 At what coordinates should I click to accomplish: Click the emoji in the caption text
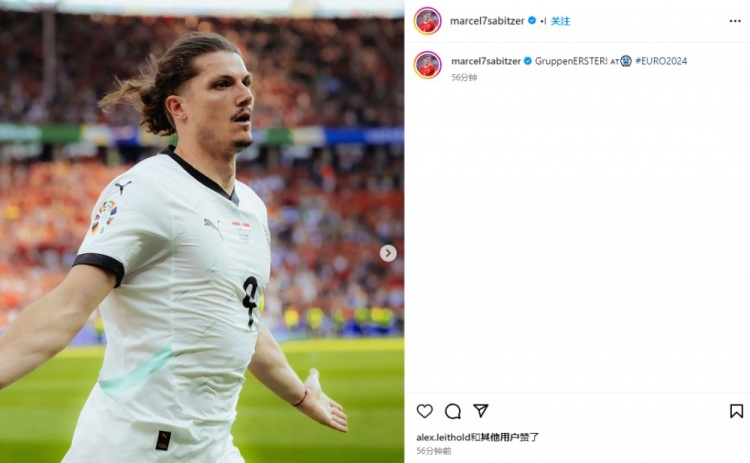(x=626, y=61)
